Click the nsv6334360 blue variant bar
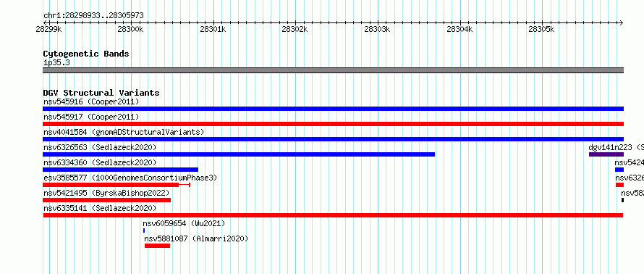The height and width of the screenshot is (274, 644). [x=120, y=170]
